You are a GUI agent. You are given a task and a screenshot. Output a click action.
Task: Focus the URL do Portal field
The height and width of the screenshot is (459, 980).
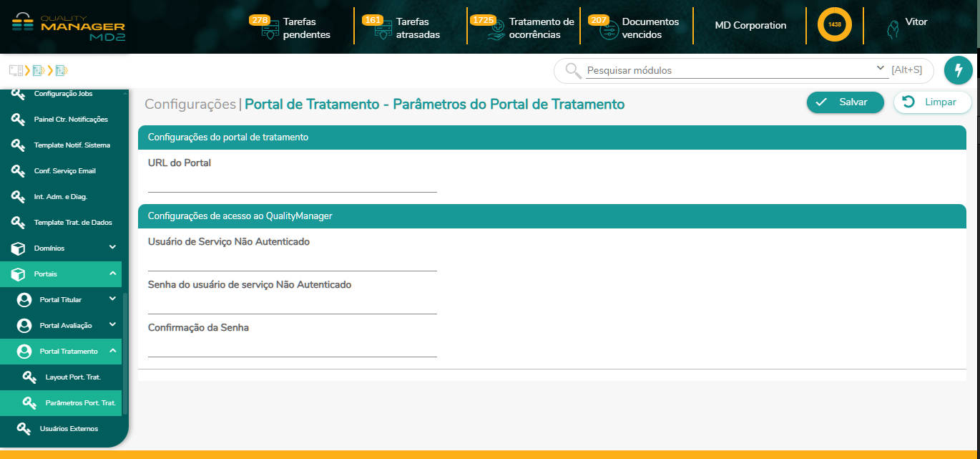(292, 183)
